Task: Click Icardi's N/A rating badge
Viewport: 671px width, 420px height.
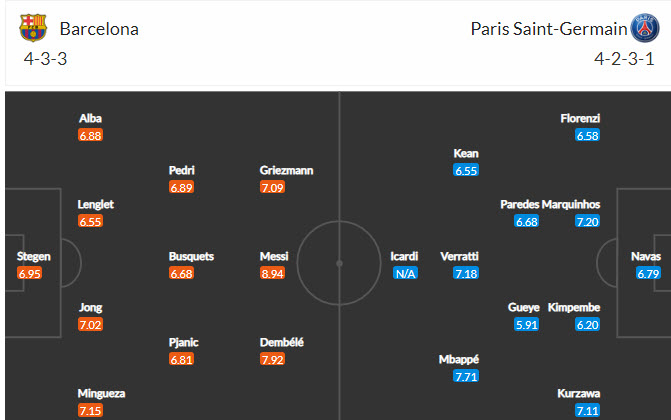Action: 404,273
